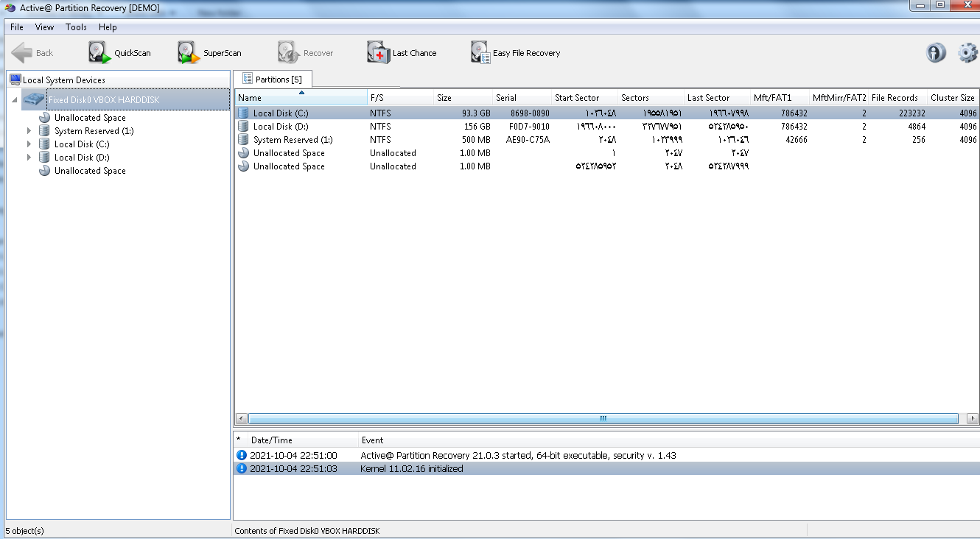This screenshot has height=539, width=980.
Task: Sort by the Cluster Size column header
Action: (x=953, y=98)
